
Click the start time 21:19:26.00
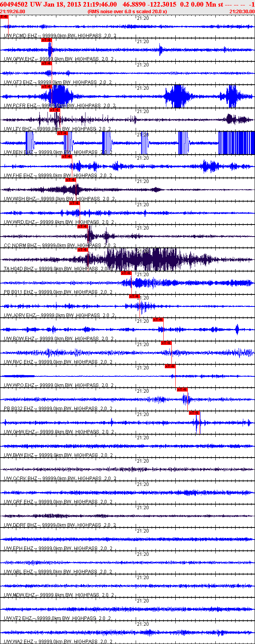[x=13, y=11]
